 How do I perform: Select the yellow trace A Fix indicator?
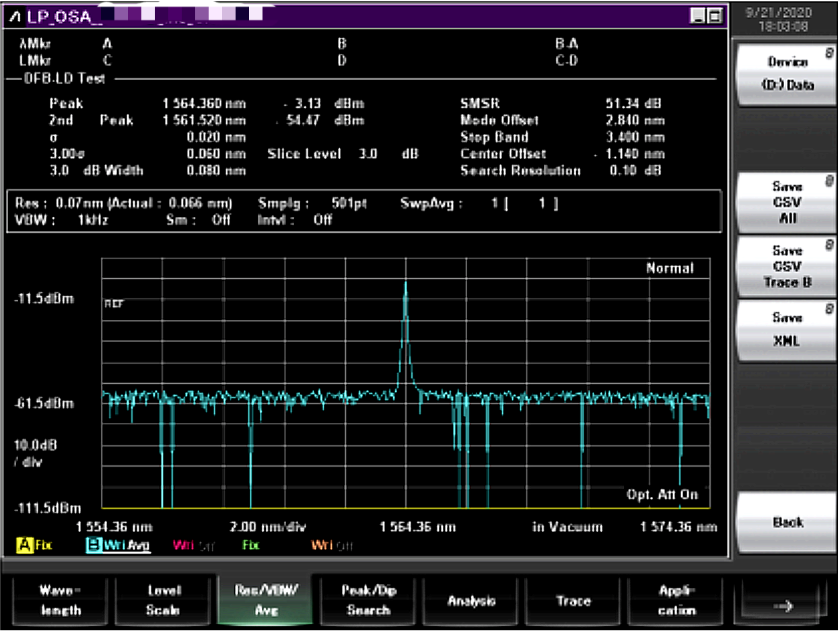(x=36, y=545)
